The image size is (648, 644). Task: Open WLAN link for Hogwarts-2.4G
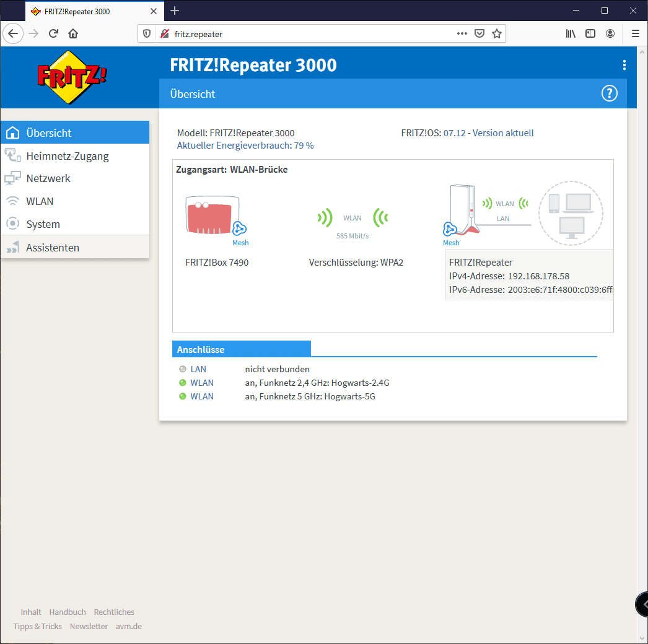coord(202,383)
